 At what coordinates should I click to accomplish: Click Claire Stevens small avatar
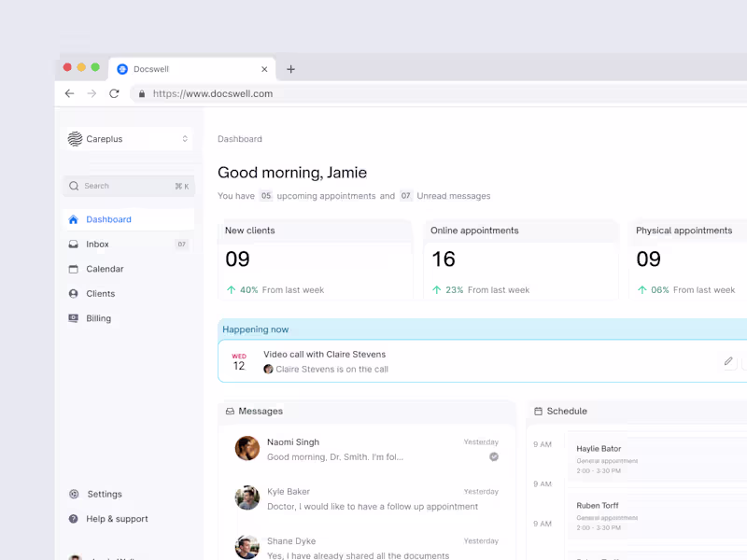point(268,369)
